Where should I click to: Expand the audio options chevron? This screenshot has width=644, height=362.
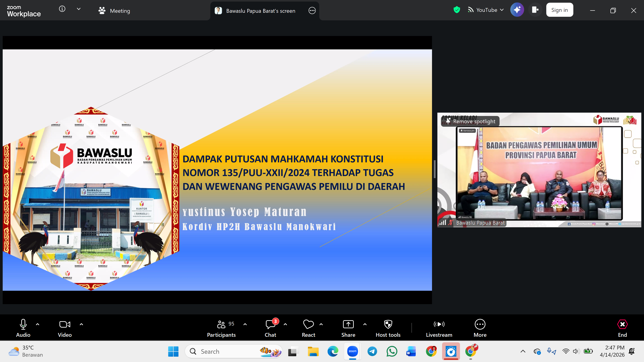(38, 324)
